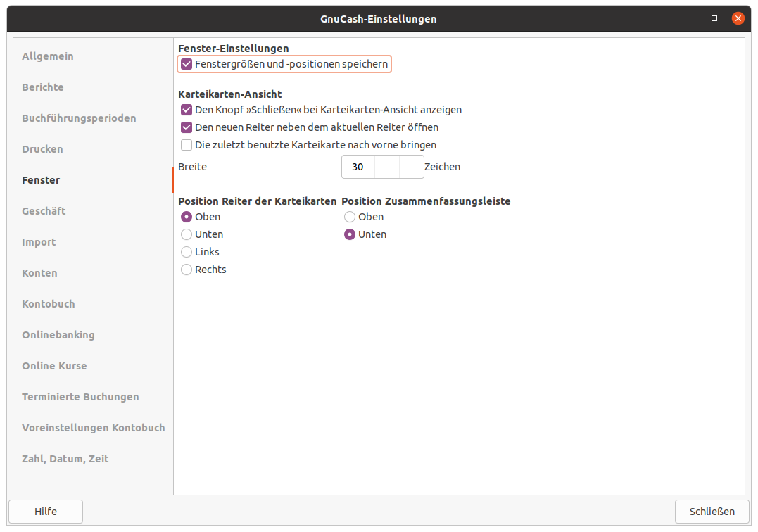Minimize the settings window

tap(690, 18)
